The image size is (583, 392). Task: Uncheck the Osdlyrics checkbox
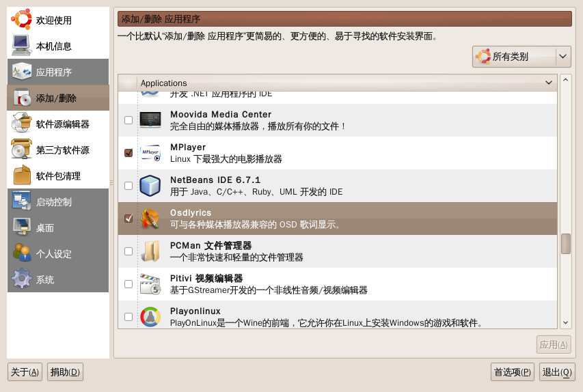[x=128, y=219]
